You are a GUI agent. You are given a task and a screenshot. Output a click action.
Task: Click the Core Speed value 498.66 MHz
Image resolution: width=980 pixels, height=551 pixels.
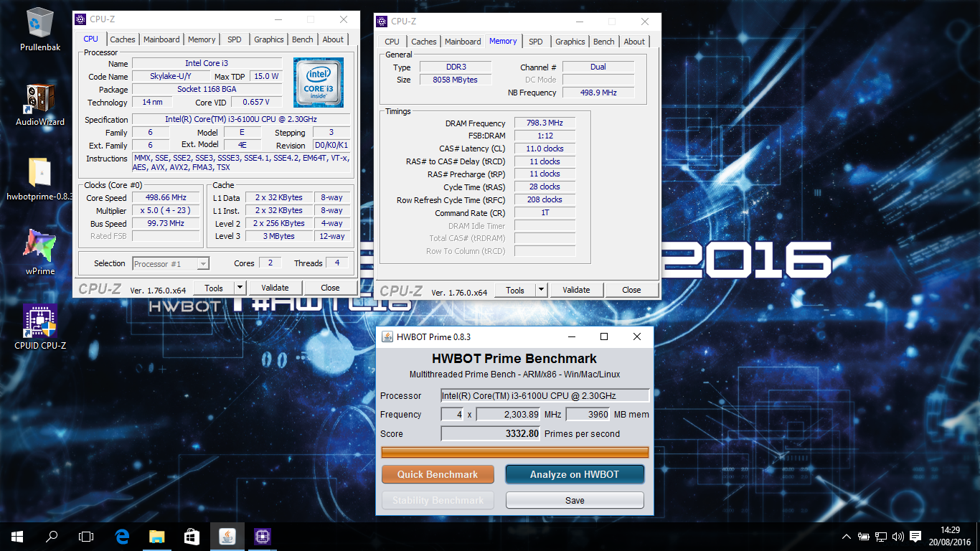click(x=166, y=198)
